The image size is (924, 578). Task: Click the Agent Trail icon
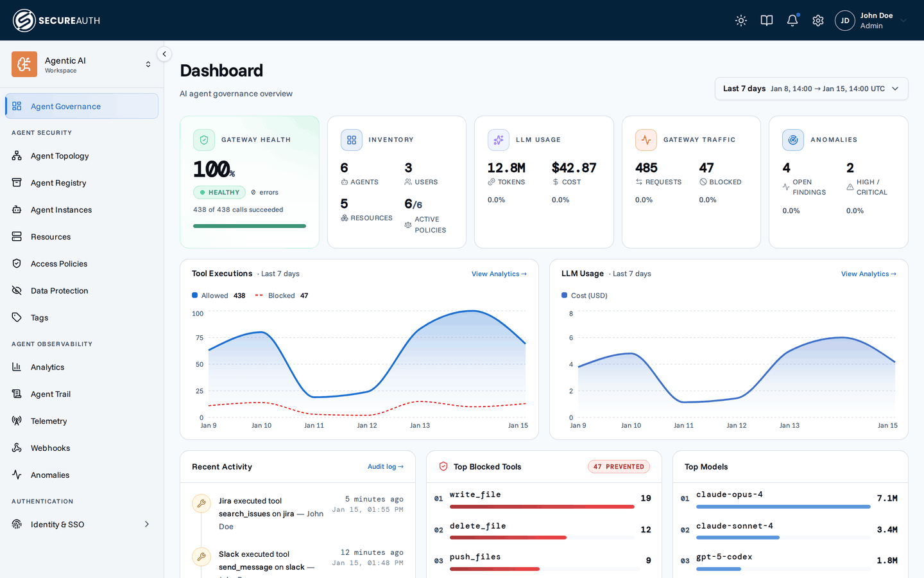[x=17, y=394]
